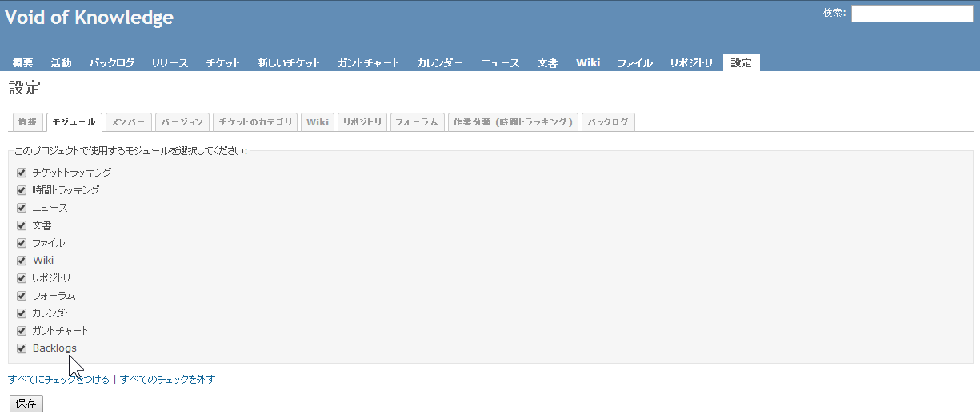980x418 pixels.
Task: Switch to the 情報 settings tab
Action: pos(27,122)
